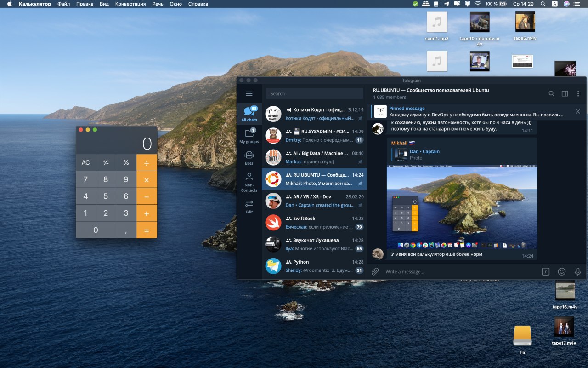This screenshot has height=368, width=588.
Task: Open the Apple menu
Action: click(x=9, y=4)
